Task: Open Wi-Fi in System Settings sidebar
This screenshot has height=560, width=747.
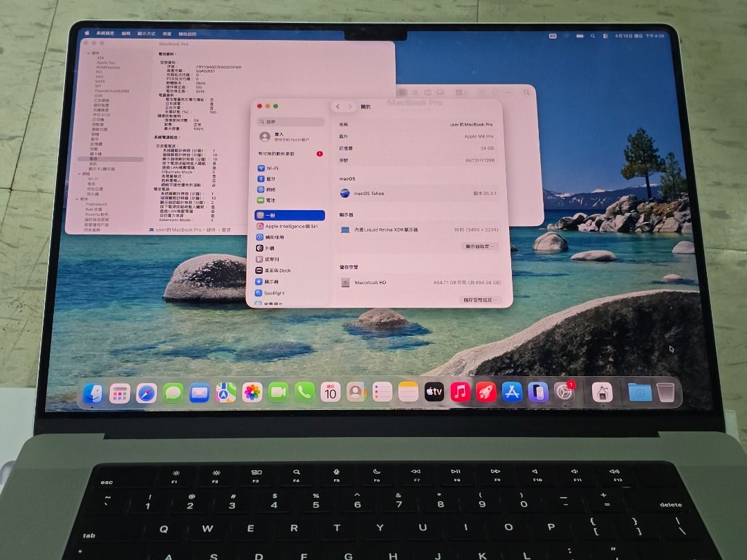Action: coord(290,168)
